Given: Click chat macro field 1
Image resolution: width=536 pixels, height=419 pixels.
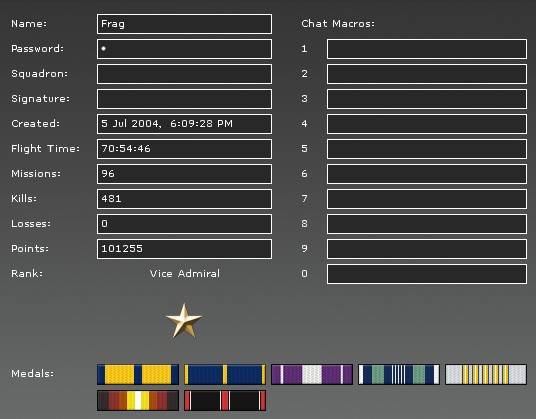Looking at the screenshot, I should [427, 49].
